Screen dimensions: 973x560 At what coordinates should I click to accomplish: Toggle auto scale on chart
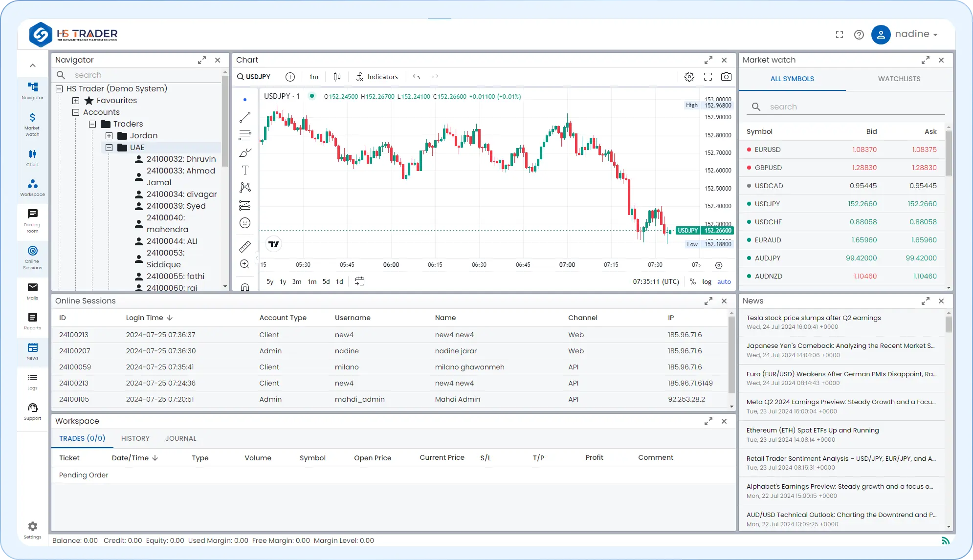[724, 281]
